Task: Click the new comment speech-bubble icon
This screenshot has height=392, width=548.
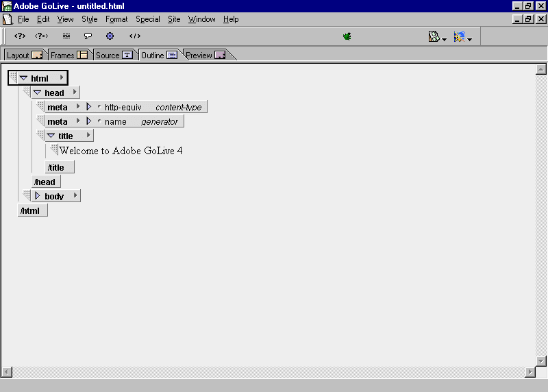Action: 88,36
